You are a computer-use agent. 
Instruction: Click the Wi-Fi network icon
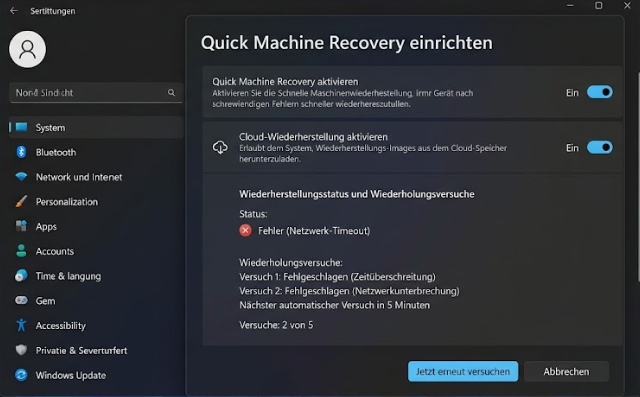click(x=21, y=177)
